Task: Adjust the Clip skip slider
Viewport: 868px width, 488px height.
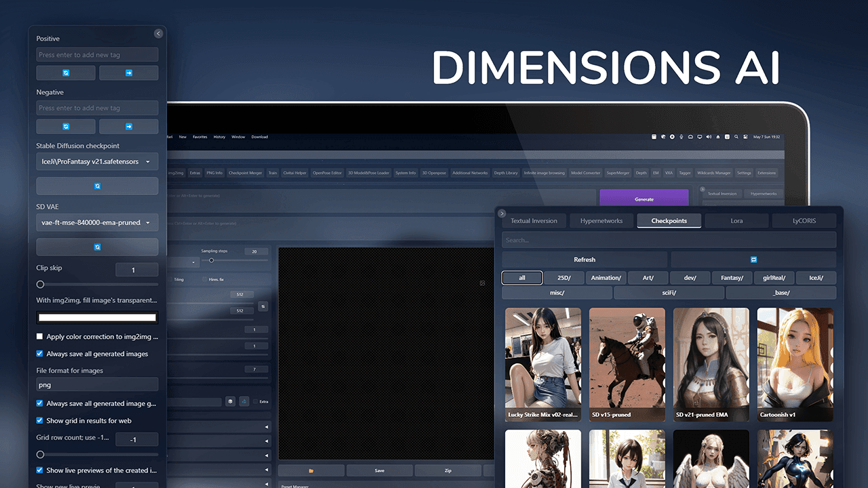Action: (x=97, y=285)
